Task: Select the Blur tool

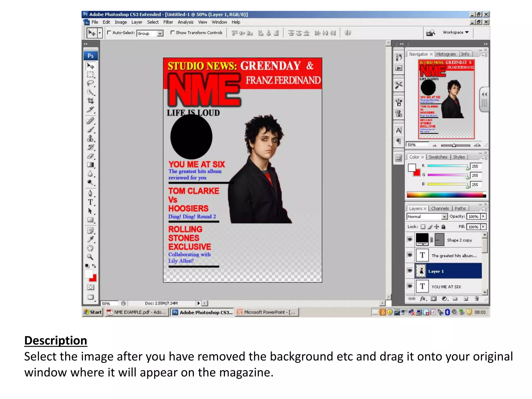Action: [x=90, y=174]
